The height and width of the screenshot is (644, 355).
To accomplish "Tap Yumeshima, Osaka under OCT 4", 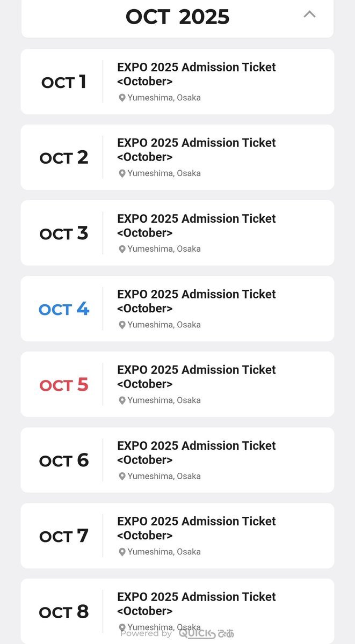I will pos(164,325).
